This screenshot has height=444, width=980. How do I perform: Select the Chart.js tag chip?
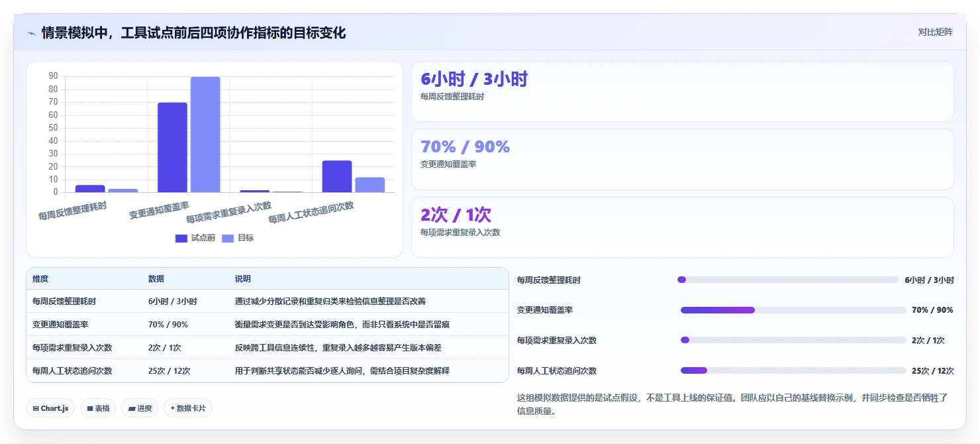pos(50,408)
